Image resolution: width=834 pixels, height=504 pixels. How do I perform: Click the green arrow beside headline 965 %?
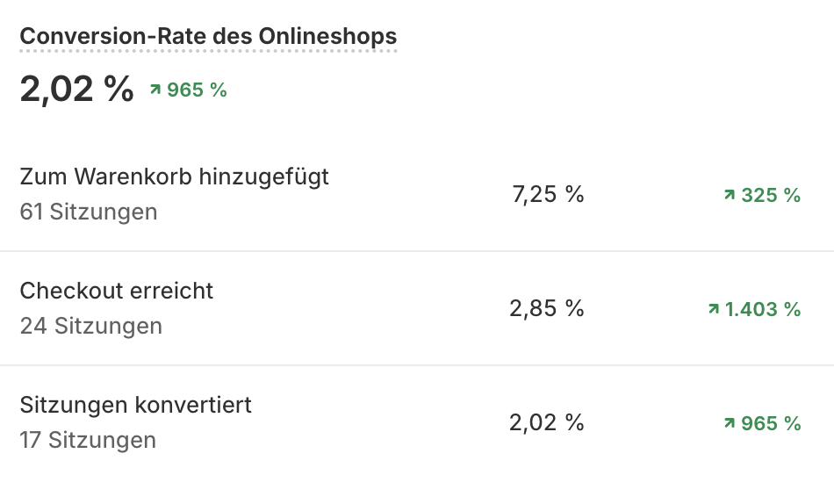[x=155, y=90]
